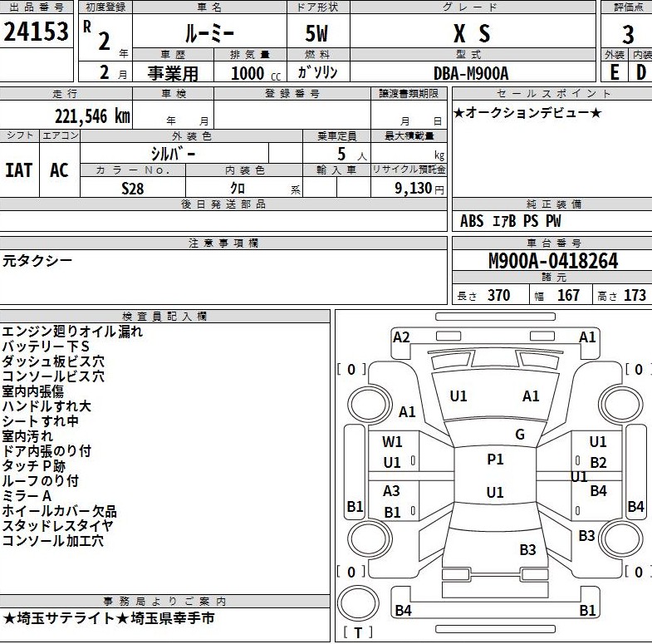The width and height of the screenshot is (652, 644).
Task: Select the note "コンソールビス穴"
Action: click(53, 376)
